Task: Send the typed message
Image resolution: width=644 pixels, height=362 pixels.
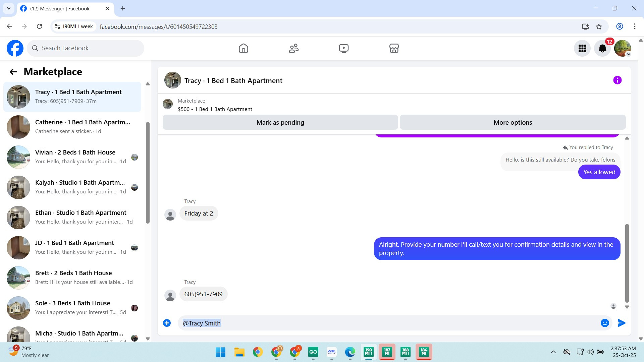Action: coord(622,323)
